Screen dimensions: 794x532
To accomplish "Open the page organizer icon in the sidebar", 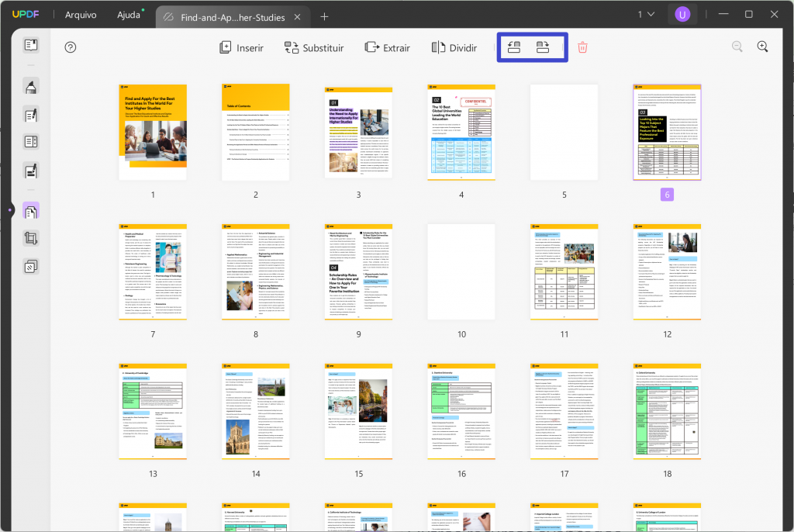I will [x=31, y=209].
